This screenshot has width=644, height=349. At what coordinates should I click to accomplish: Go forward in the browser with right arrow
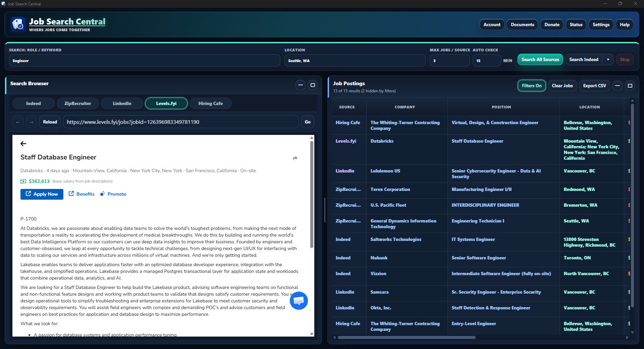(x=32, y=122)
